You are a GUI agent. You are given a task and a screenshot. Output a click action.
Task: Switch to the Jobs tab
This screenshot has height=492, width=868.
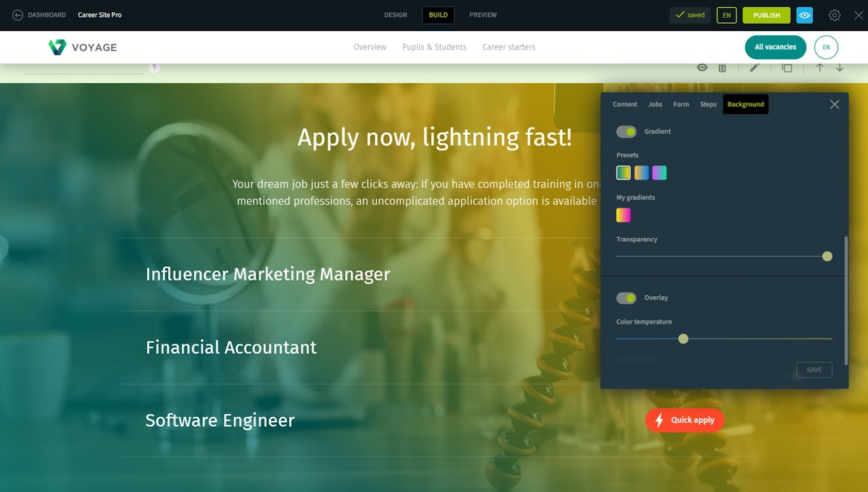coord(655,104)
